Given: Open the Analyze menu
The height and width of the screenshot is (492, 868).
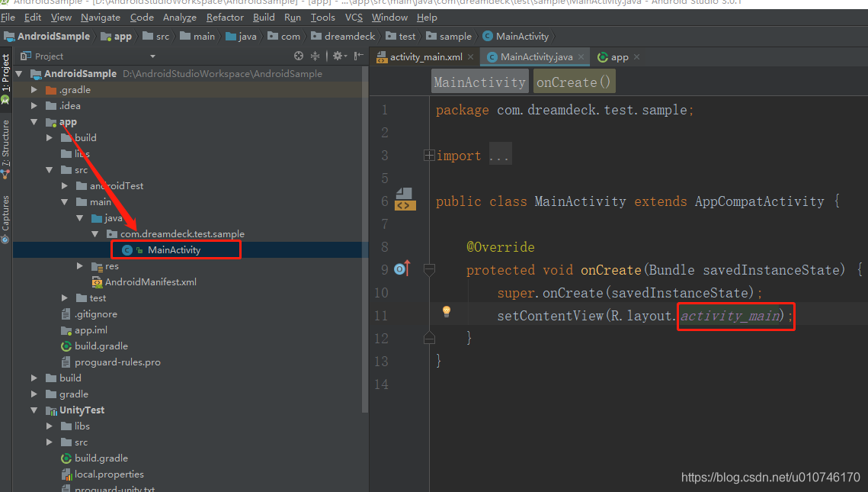Looking at the screenshot, I should pos(179,18).
